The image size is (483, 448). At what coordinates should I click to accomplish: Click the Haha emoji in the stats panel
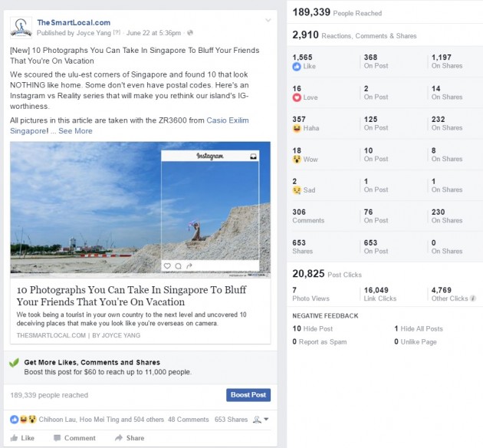coord(297,129)
